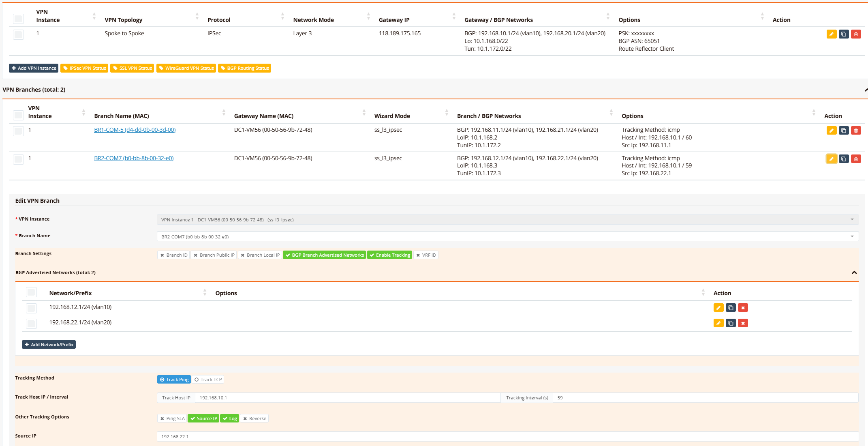The width and height of the screenshot is (868, 446).
Task: Click Add Network/Prefix button
Action: point(49,345)
